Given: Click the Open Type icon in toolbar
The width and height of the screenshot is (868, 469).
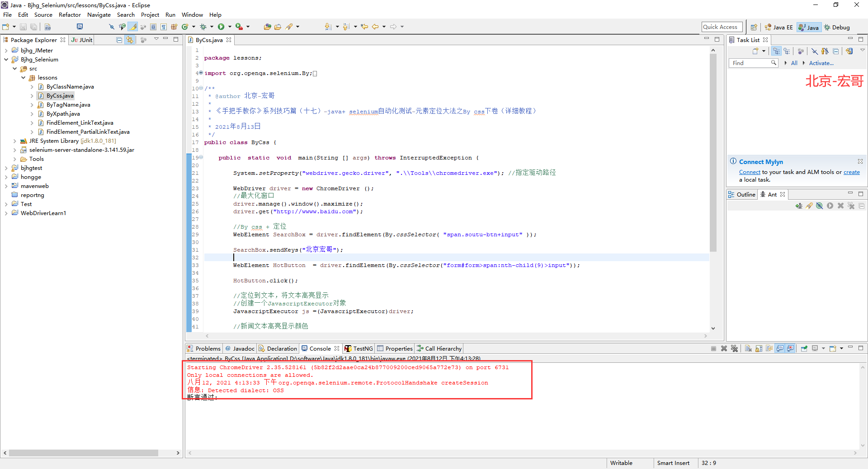Looking at the screenshot, I should click(x=267, y=27).
